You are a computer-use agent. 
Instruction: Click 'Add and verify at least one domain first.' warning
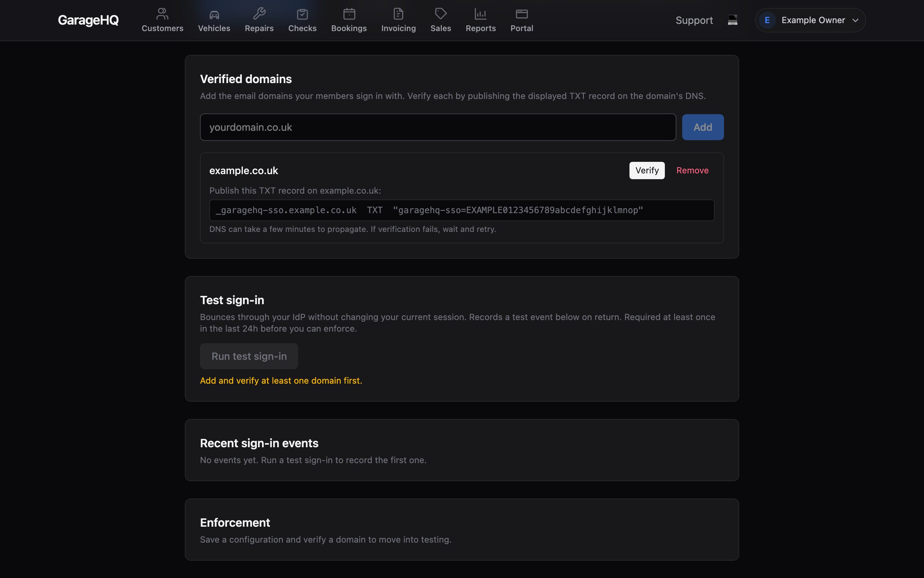click(x=281, y=381)
